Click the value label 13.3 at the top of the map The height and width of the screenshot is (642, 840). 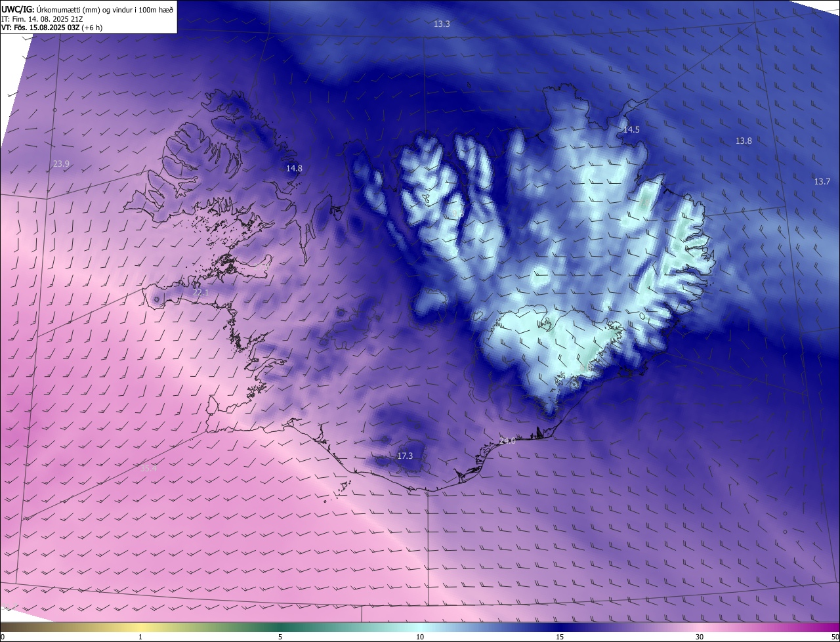(442, 24)
